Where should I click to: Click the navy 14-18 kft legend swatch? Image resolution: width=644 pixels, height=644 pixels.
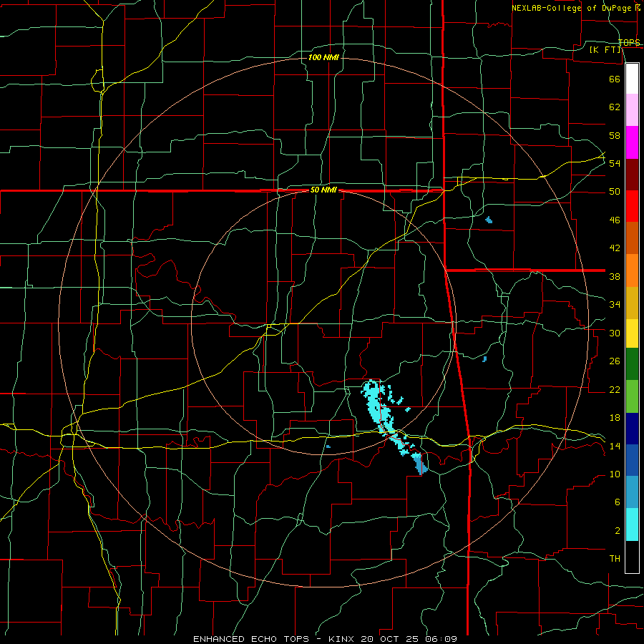[632, 429]
